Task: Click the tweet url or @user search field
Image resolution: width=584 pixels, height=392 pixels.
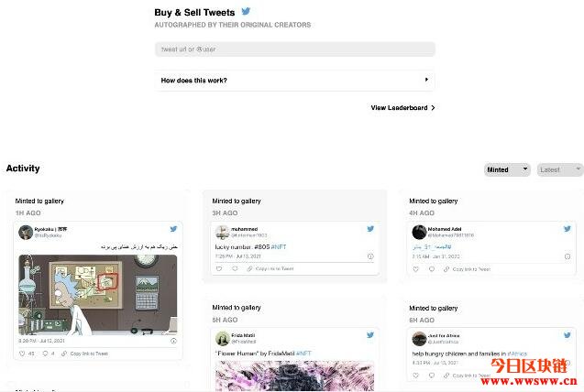Action: pyautogui.click(x=295, y=49)
